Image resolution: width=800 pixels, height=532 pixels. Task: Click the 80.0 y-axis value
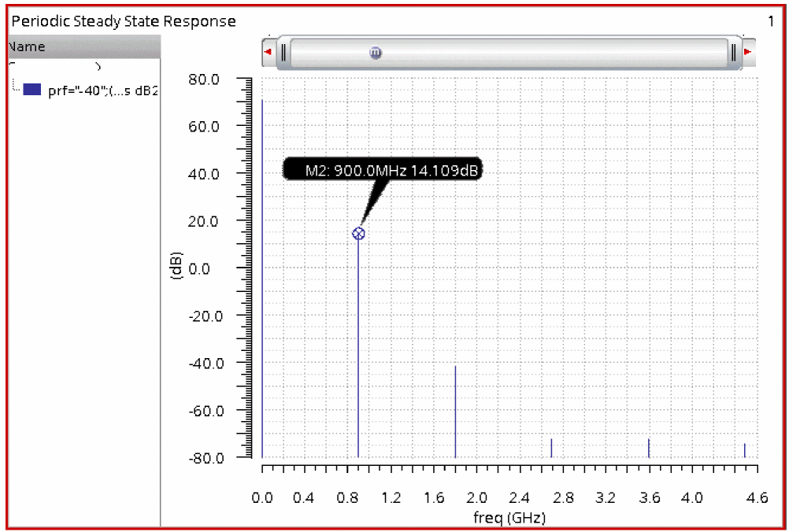pyautogui.click(x=204, y=79)
